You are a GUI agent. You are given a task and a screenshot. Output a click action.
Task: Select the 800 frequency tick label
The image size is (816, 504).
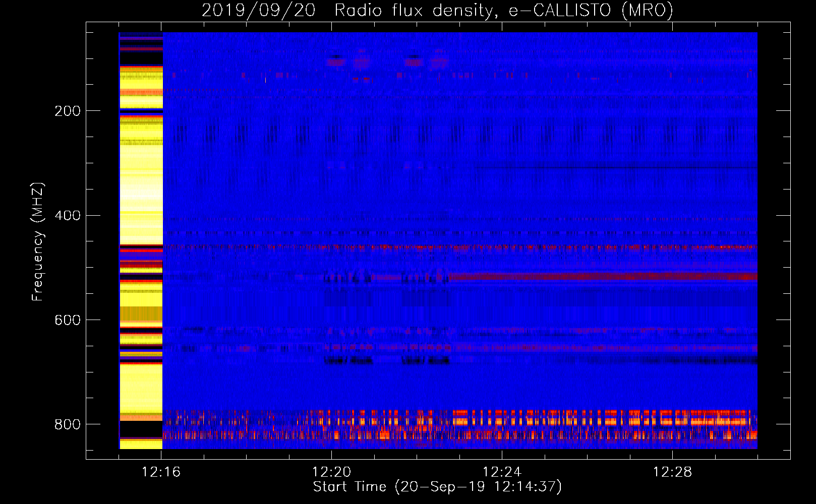click(68, 424)
